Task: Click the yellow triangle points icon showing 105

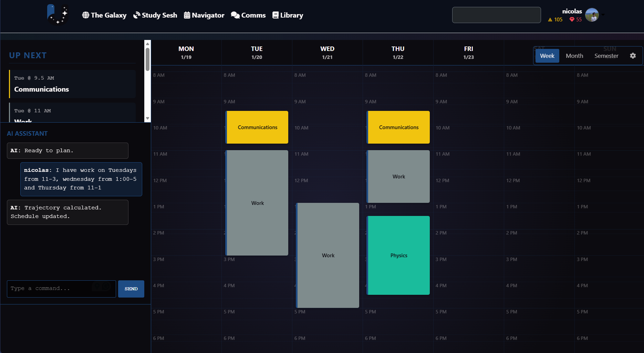Action: pos(550,20)
